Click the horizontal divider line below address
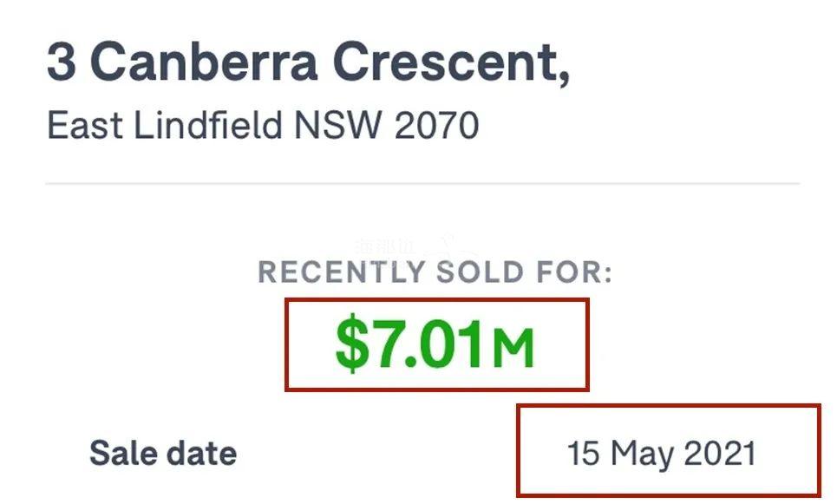Image resolution: width=837 pixels, height=504 pixels. pyautogui.click(x=422, y=184)
